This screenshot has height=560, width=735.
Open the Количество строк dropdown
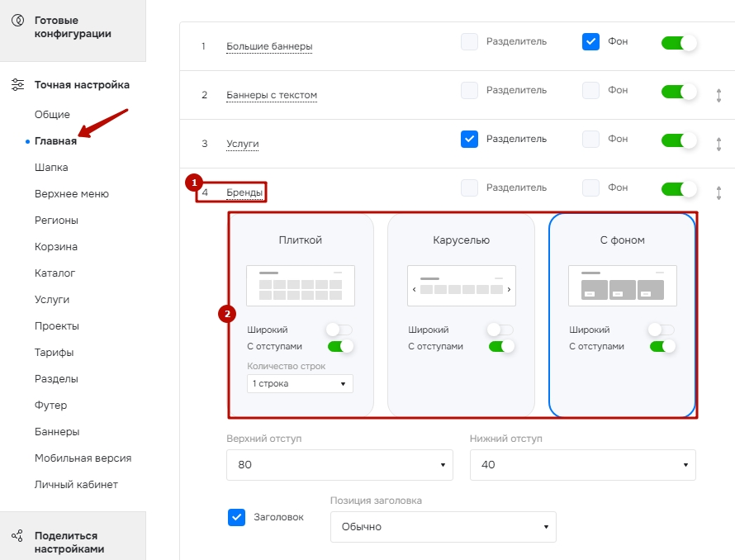point(300,383)
